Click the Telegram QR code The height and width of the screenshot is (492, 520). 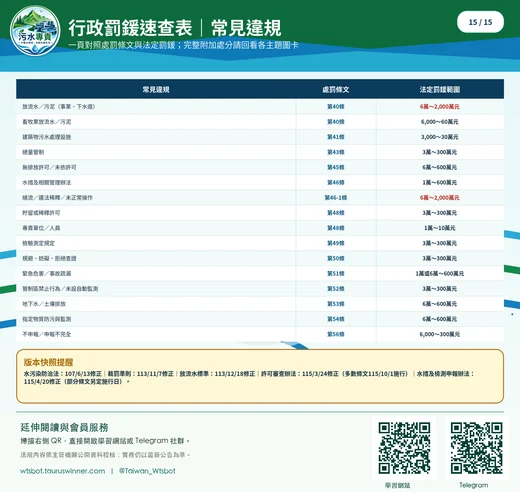pos(476,448)
